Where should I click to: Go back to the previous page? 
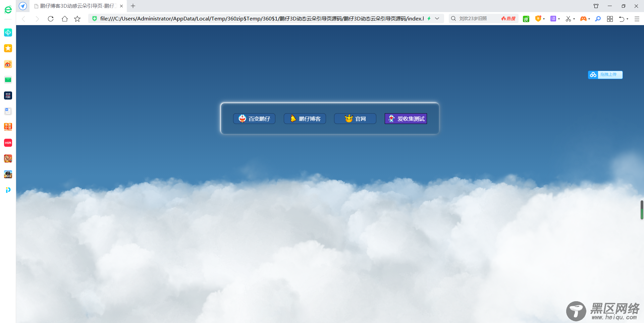coord(23,19)
